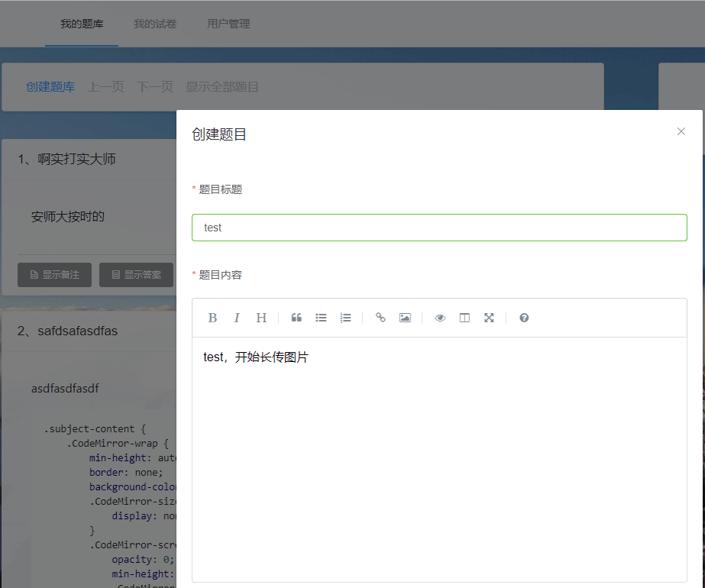The width and height of the screenshot is (705, 588).
Task: Toggle the markdown preview eye icon
Action: tap(440, 317)
